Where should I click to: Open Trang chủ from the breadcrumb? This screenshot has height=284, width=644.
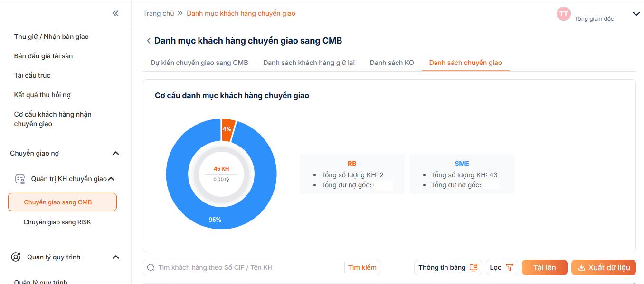click(159, 13)
